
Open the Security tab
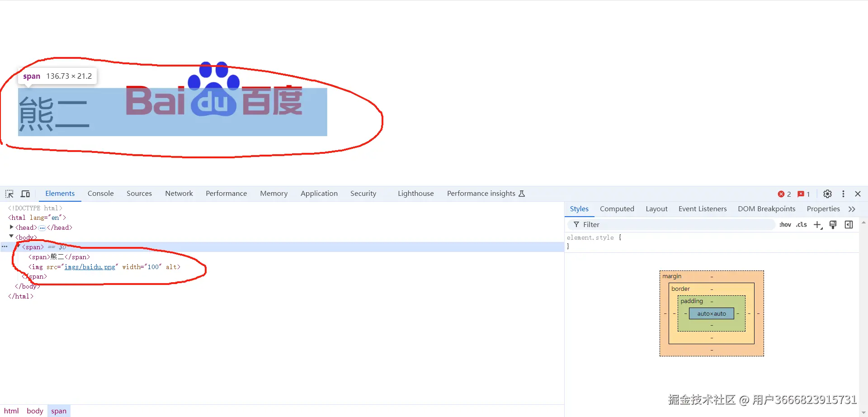tap(363, 194)
